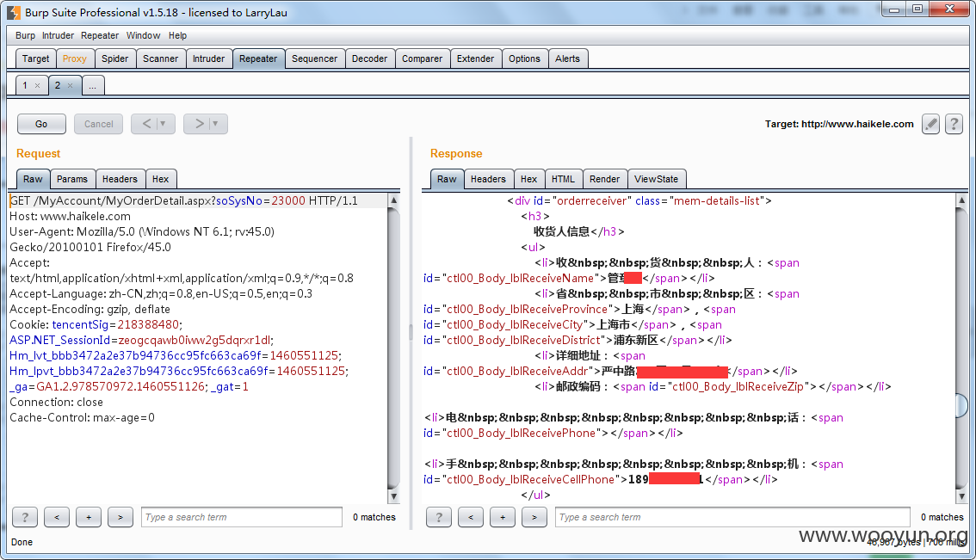Image resolution: width=976 pixels, height=560 pixels.
Task: Open the Help menu
Action: point(177,35)
